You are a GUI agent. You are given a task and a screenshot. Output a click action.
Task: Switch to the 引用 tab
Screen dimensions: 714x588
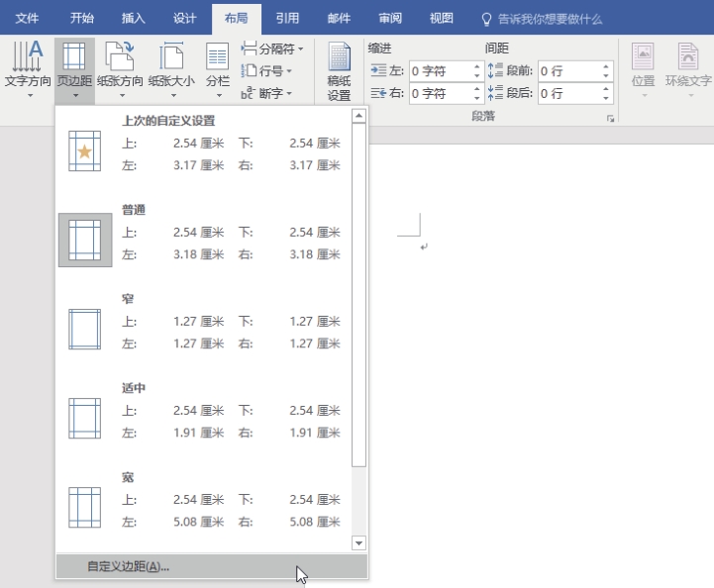[x=287, y=18]
